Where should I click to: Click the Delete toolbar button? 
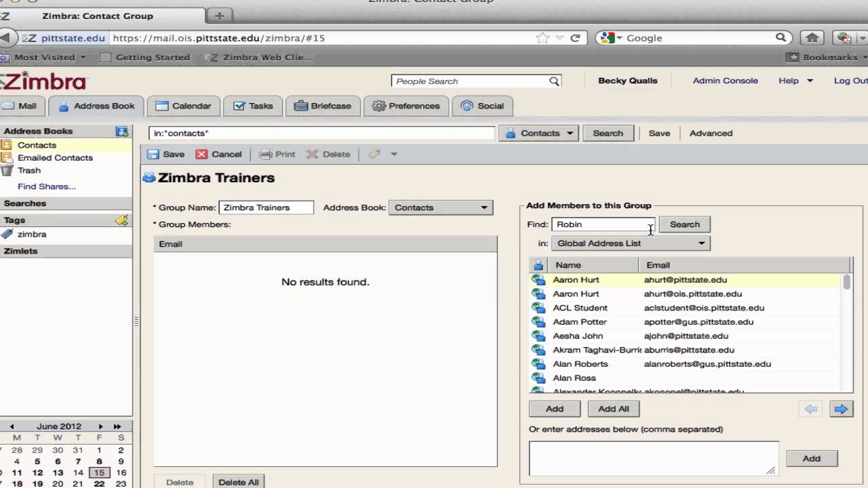(328, 155)
